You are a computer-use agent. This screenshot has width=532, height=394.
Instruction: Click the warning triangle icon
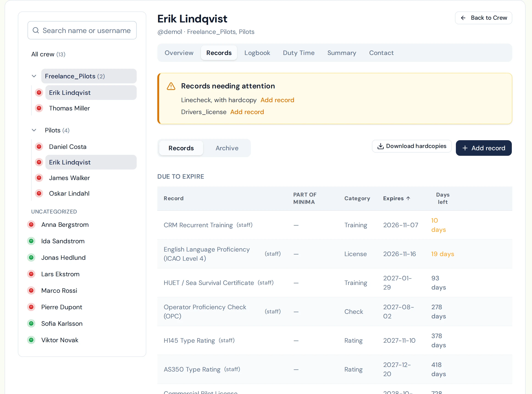(x=171, y=86)
